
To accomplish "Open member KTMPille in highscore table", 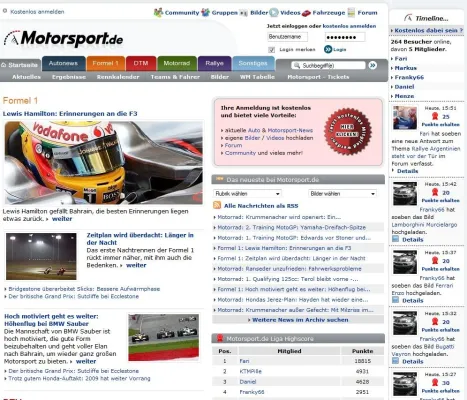I will (x=251, y=371).
